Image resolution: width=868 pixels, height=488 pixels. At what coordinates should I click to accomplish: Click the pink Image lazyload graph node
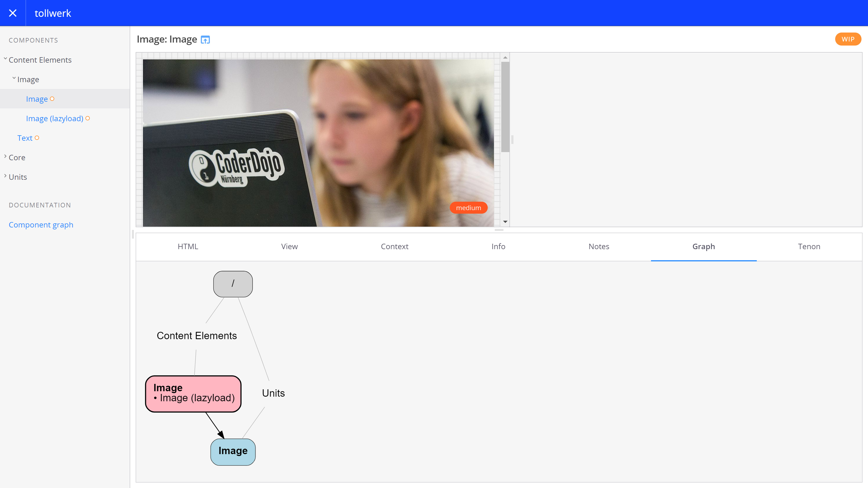[x=193, y=393]
